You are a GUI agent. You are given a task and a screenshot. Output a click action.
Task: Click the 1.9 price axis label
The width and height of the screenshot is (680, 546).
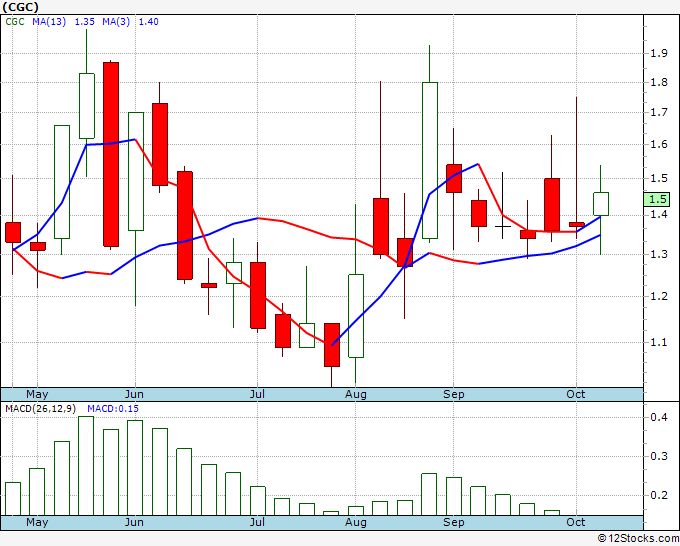(x=659, y=53)
